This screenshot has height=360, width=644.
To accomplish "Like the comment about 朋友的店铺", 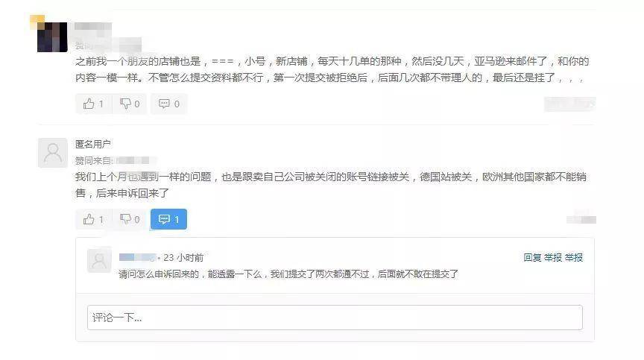I will (93, 104).
